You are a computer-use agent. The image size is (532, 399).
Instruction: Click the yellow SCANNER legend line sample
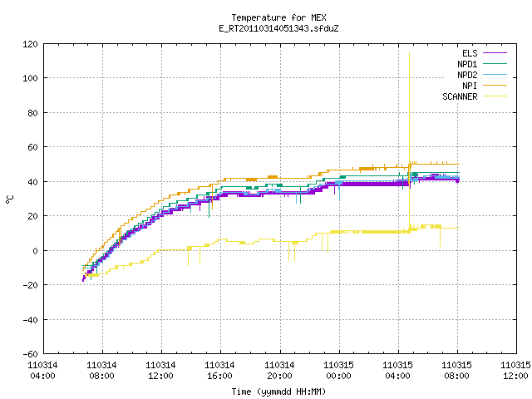[495, 96]
